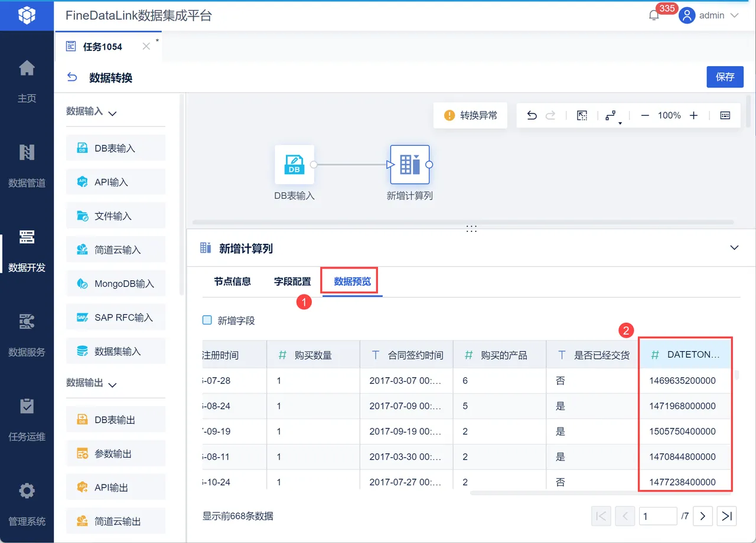The width and height of the screenshot is (756, 543).
Task: Select the DB表输入 node on canvas
Action: pos(294,165)
